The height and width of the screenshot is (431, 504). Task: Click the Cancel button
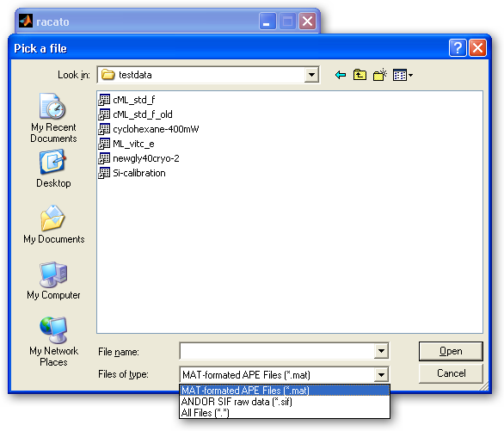451,373
